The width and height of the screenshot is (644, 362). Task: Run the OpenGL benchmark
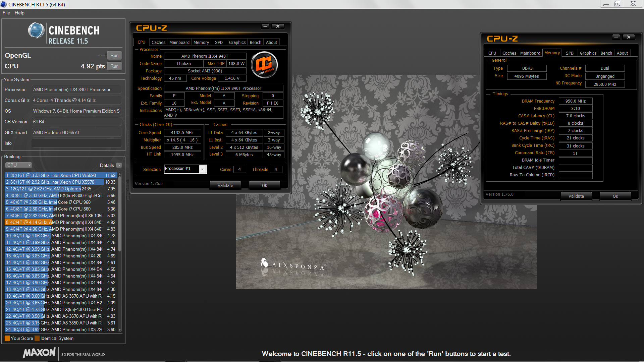114,55
